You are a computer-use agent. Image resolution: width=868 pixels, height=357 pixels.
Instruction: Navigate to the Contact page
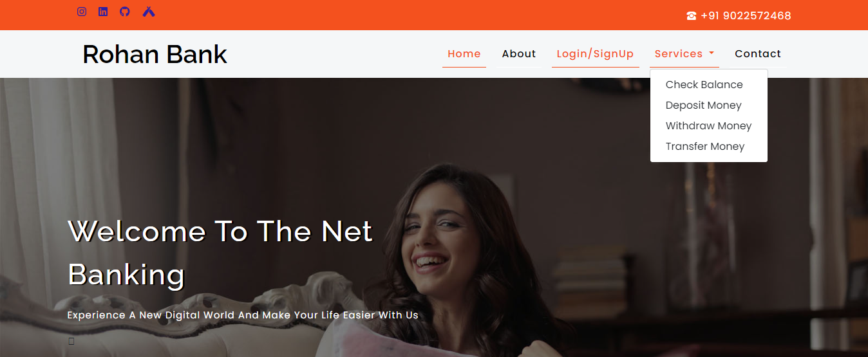tap(758, 54)
